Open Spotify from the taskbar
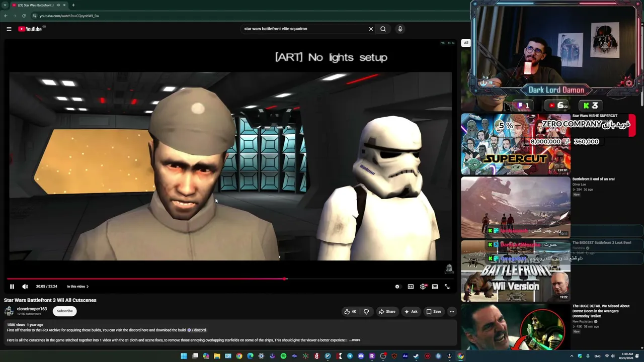This screenshot has height=362, width=644. pyautogui.click(x=283, y=356)
